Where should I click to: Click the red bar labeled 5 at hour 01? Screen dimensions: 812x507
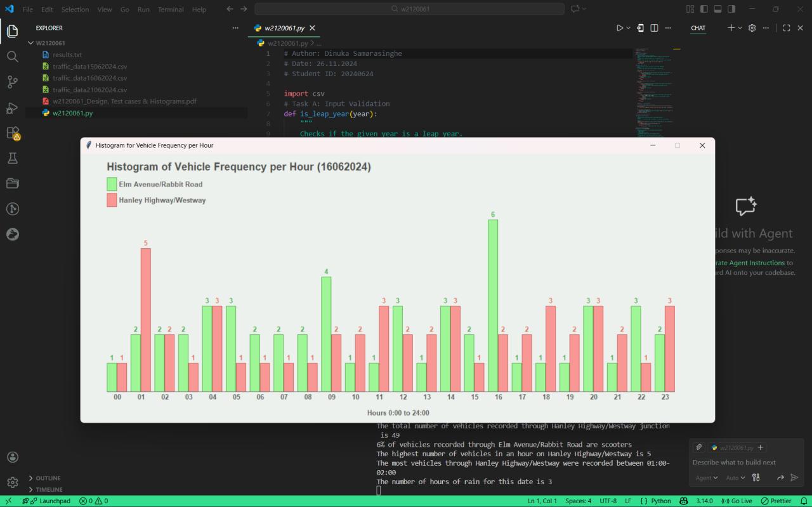(x=146, y=320)
